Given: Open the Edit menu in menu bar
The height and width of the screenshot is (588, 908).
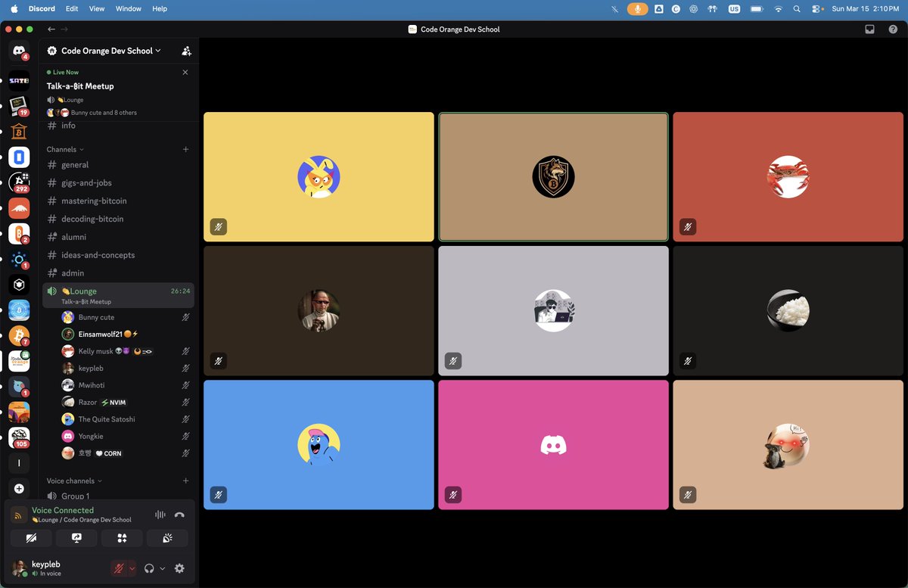Looking at the screenshot, I should click(72, 9).
